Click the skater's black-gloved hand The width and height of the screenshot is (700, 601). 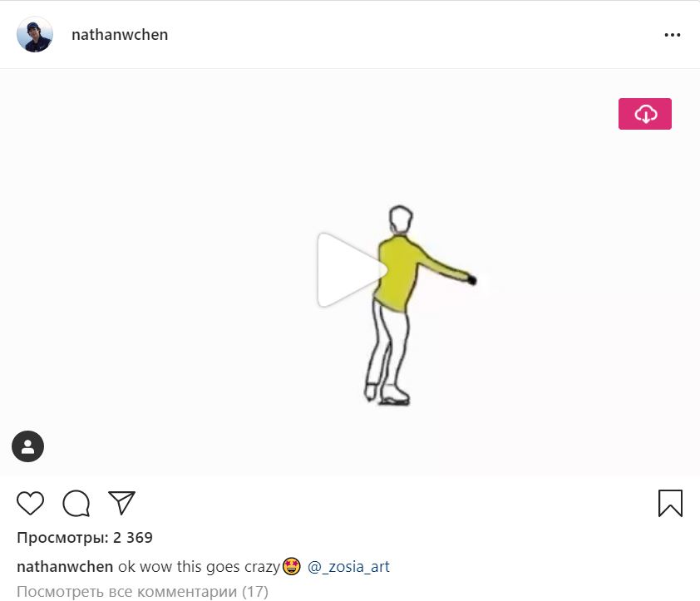[x=471, y=281]
